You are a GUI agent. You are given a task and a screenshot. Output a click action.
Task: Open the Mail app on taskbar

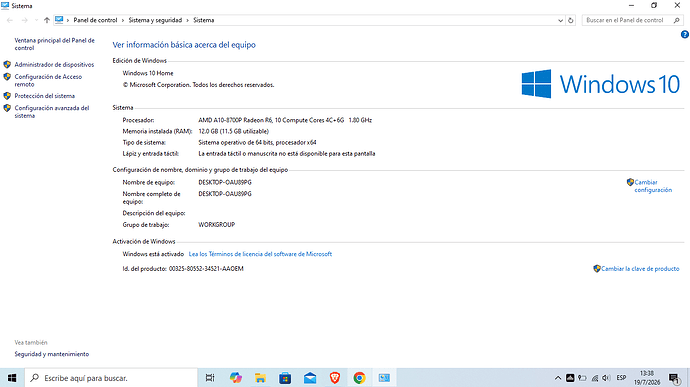[x=310, y=378]
